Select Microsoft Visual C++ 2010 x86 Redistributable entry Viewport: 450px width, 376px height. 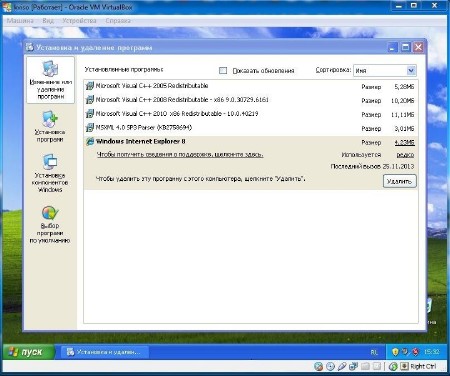tap(251, 114)
